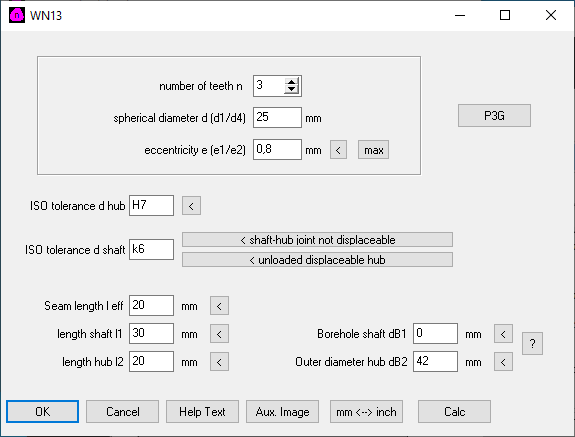Click the max eccentricity button

pyautogui.click(x=373, y=150)
